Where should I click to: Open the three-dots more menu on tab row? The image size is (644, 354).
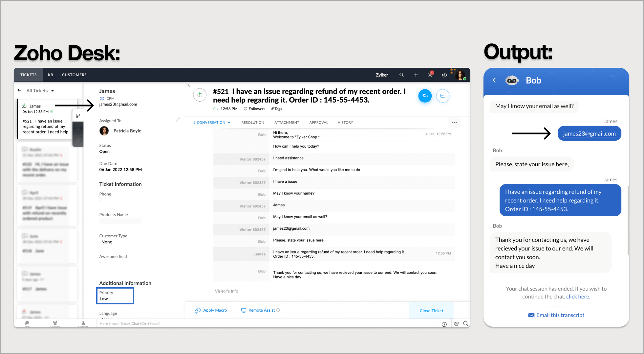pos(454,123)
